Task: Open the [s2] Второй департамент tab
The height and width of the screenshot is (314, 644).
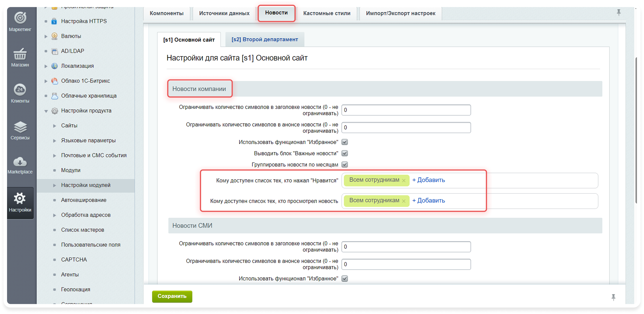Action: coord(264,40)
